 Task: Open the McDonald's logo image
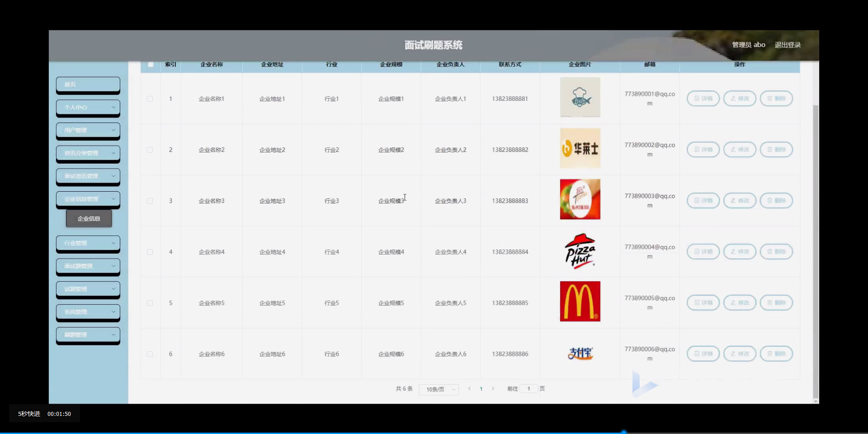580,302
